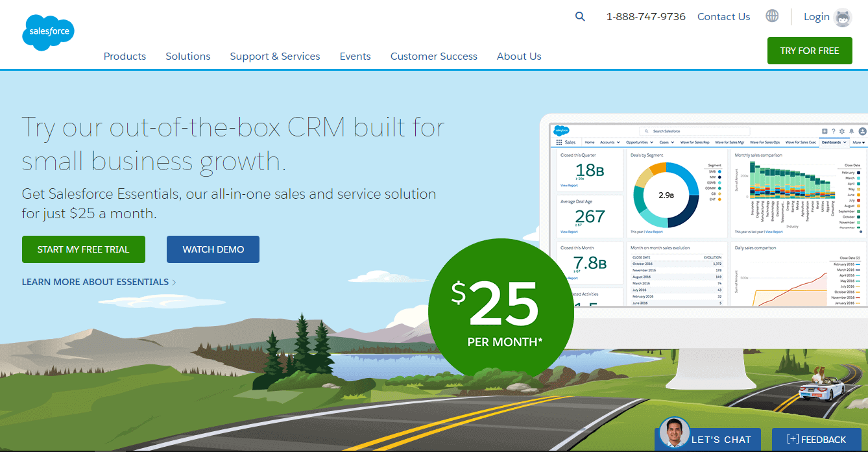Click the '267' Average Deal Age value

(x=590, y=216)
